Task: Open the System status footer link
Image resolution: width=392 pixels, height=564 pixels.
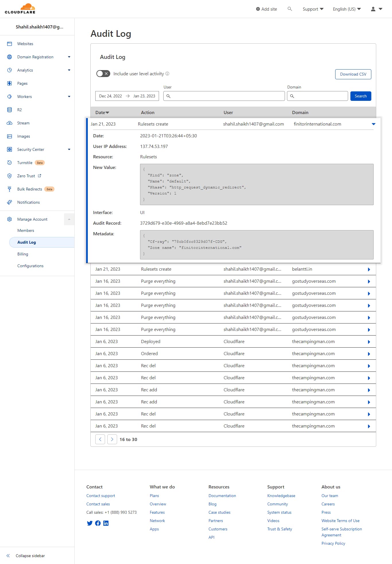Action: (279, 512)
